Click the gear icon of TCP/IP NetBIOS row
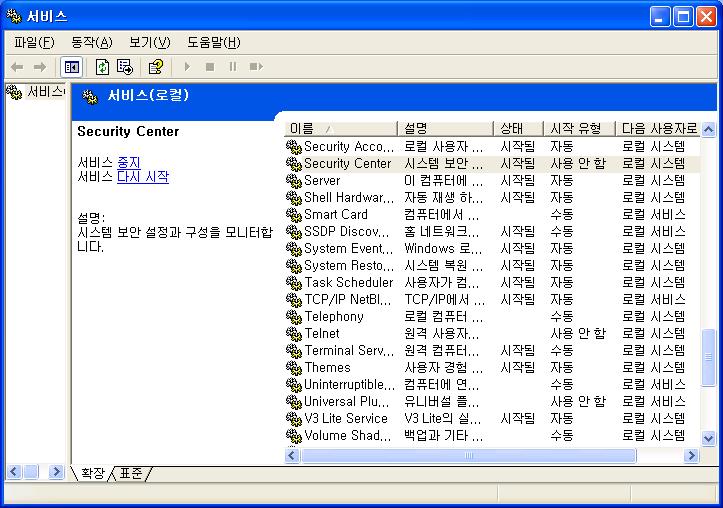Viewport: 723px width, 508px height. (294, 300)
